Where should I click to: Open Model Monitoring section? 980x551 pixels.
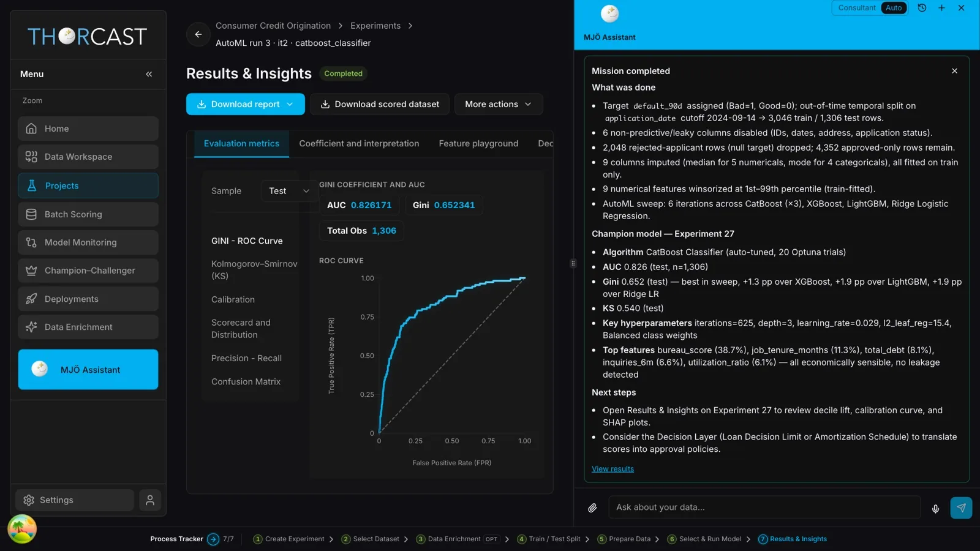pyautogui.click(x=88, y=242)
